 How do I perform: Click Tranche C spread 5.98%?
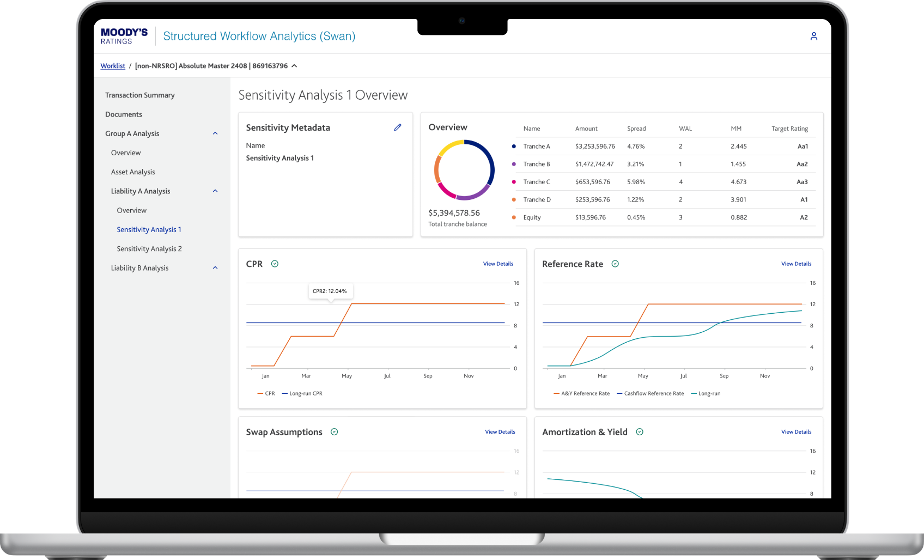click(x=636, y=182)
